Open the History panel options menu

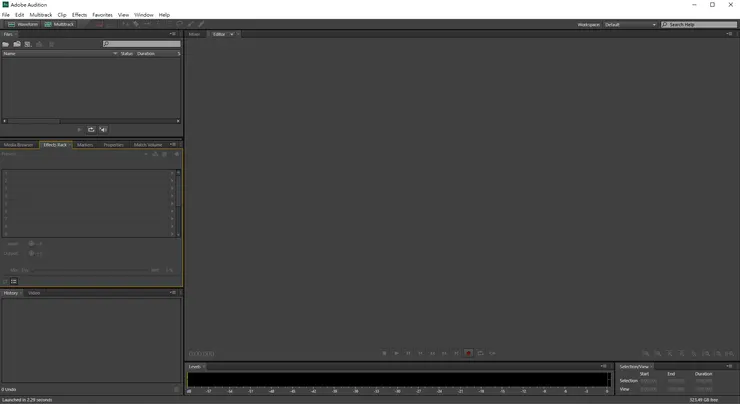pyautogui.click(x=173, y=293)
